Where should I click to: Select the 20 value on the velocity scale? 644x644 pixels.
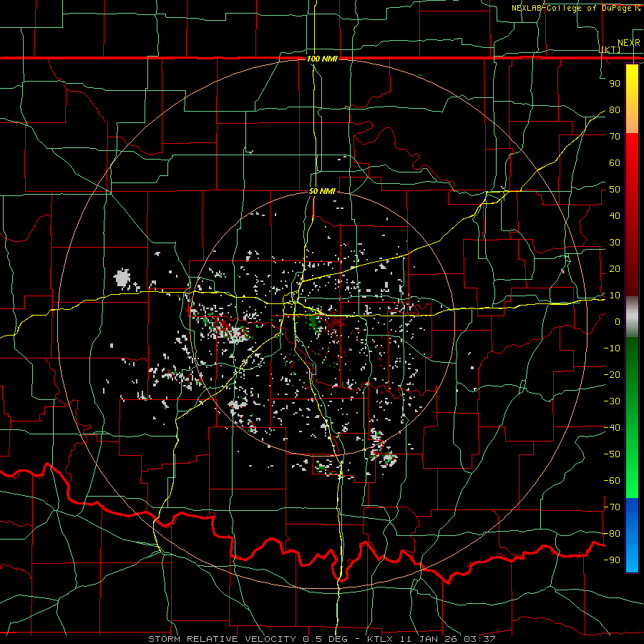pyautogui.click(x=615, y=268)
